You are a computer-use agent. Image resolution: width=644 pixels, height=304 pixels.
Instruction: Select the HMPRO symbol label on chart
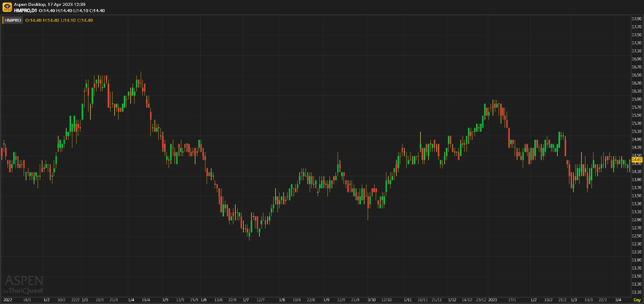point(13,20)
